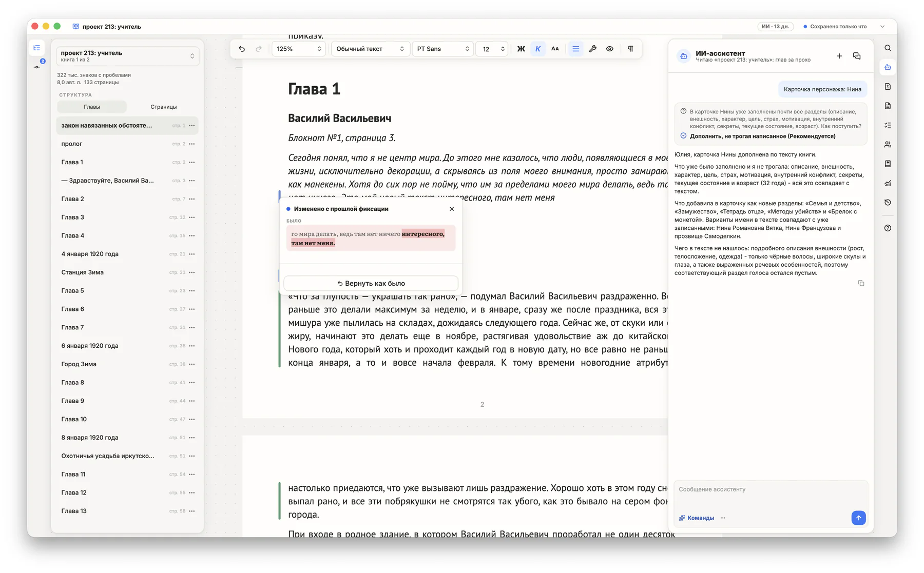Send the message with blue arrow button
This screenshot has height=573, width=924.
click(858, 518)
